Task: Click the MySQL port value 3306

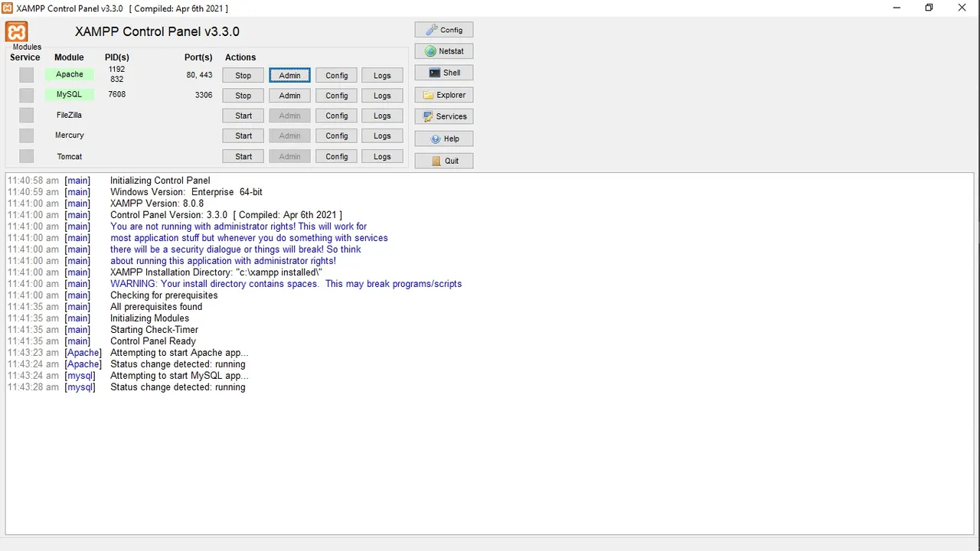Action: tap(203, 95)
